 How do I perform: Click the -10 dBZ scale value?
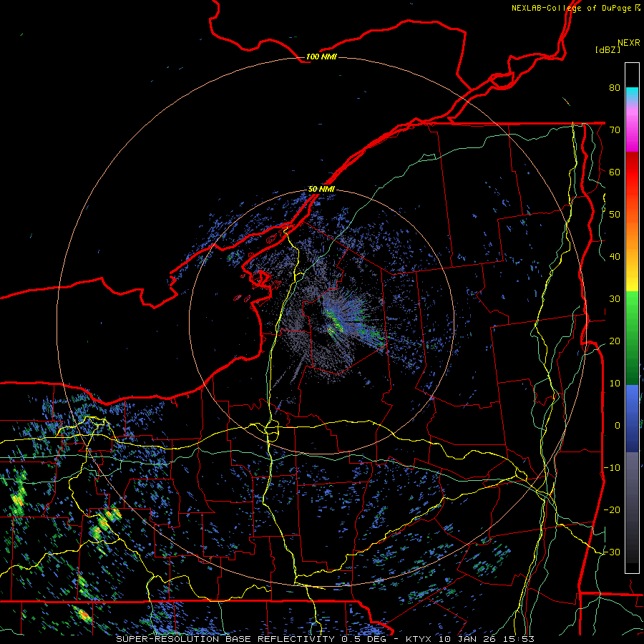(612, 468)
